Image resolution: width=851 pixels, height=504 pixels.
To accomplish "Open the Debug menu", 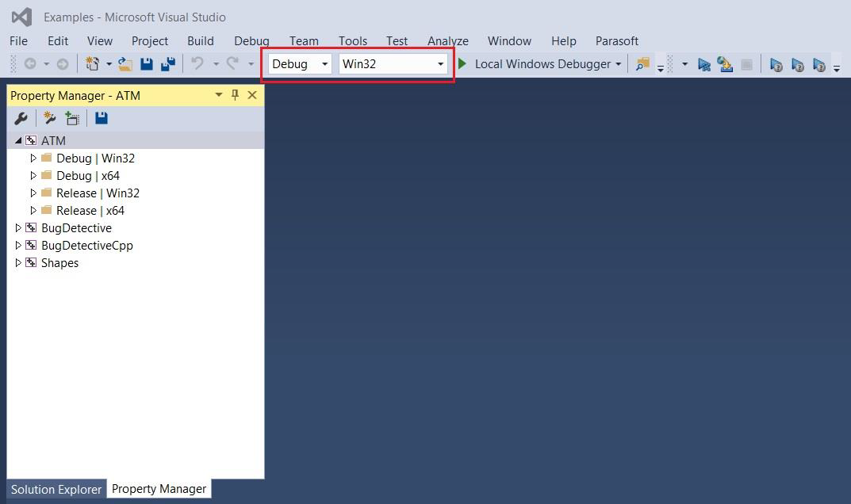I will coord(252,41).
